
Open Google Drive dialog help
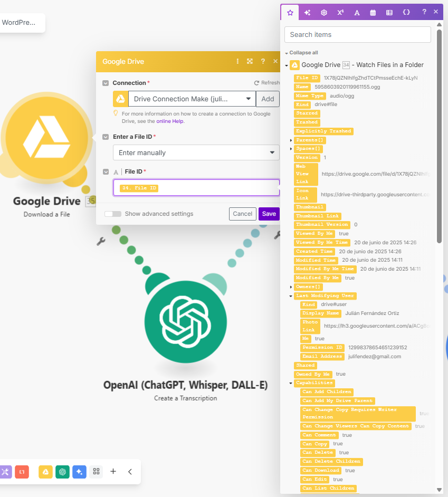tap(263, 61)
